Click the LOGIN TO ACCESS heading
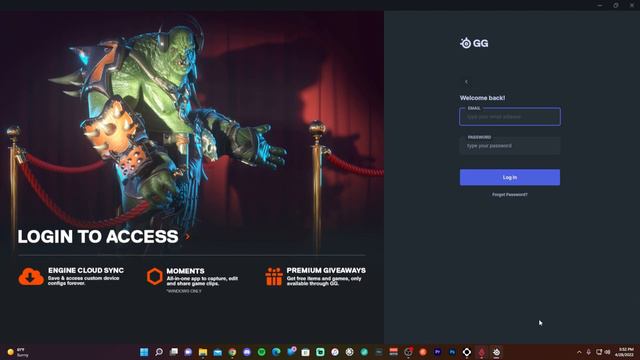640x360 pixels. coord(98,236)
